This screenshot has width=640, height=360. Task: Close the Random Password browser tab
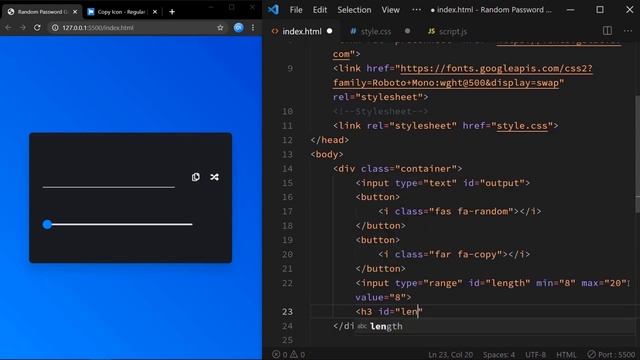pyautogui.click(x=75, y=12)
